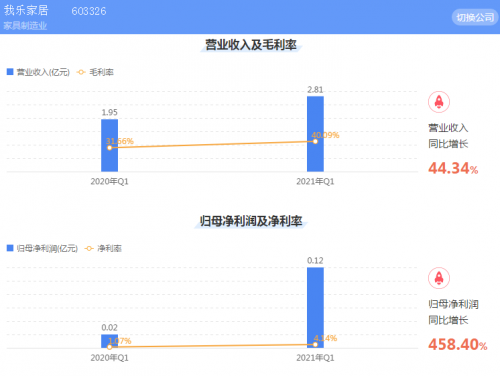Click the 40.09% gross margin data point
500x376 pixels.
[315, 141]
